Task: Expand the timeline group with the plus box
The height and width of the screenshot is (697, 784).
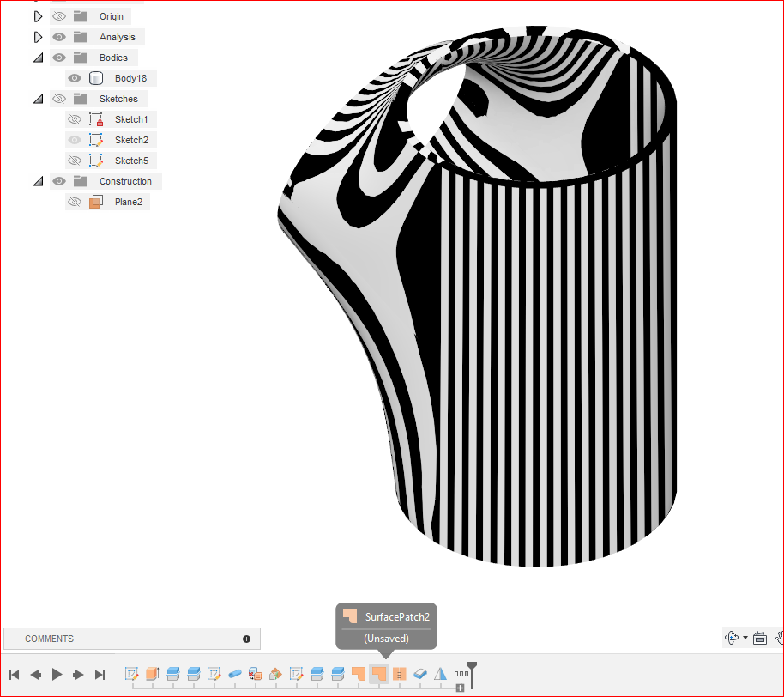Action: [460, 688]
